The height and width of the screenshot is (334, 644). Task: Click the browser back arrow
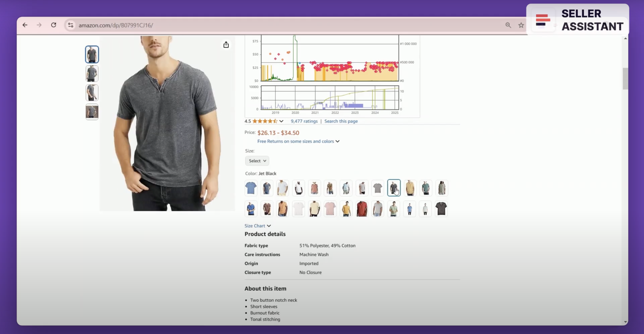pyautogui.click(x=25, y=25)
